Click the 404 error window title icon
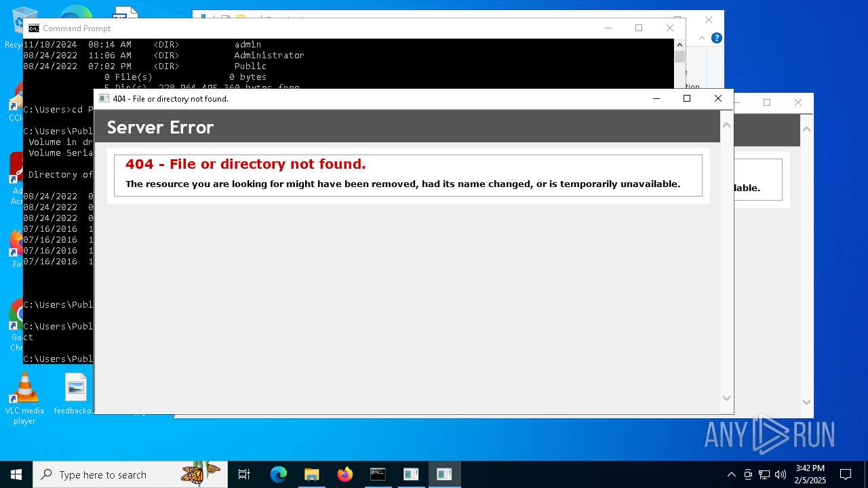This screenshot has width=868, height=488. coord(104,98)
